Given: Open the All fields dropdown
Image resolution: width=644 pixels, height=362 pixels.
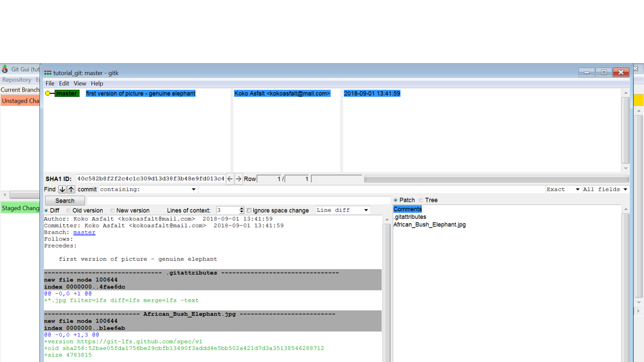Looking at the screenshot, I should pos(605,189).
